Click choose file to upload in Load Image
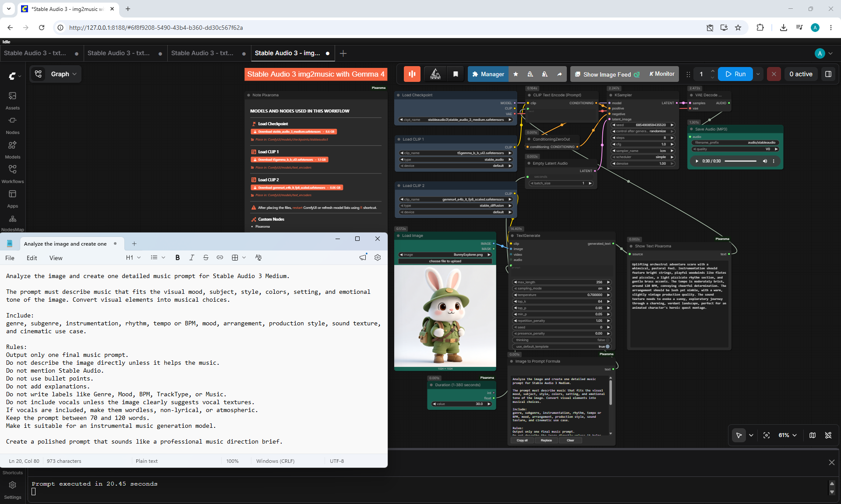841x504 pixels. tap(445, 261)
